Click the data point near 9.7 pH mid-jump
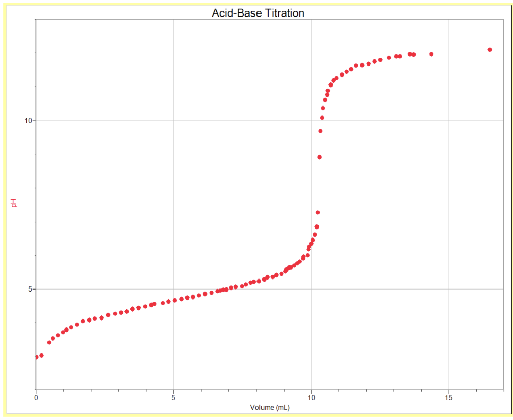 pyautogui.click(x=320, y=130)
